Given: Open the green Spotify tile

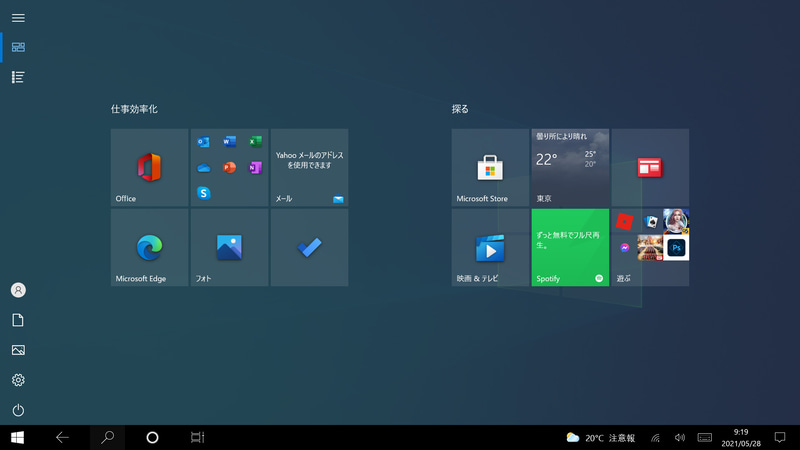Looking at the screenshot, I should (x=570, y=247).
